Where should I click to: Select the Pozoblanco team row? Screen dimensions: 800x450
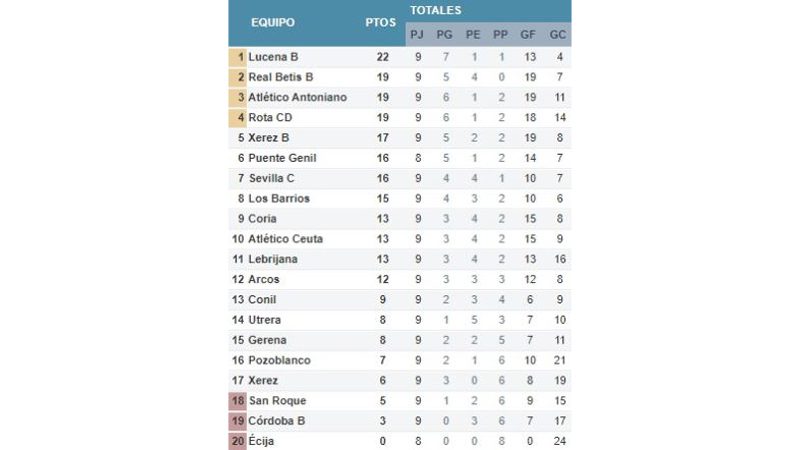[399, 360]
